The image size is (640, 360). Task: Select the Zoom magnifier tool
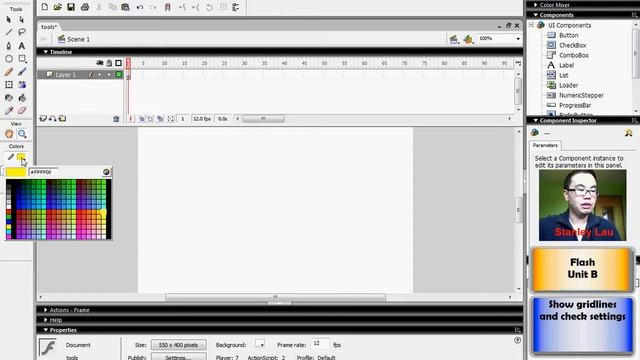[22, 134]
